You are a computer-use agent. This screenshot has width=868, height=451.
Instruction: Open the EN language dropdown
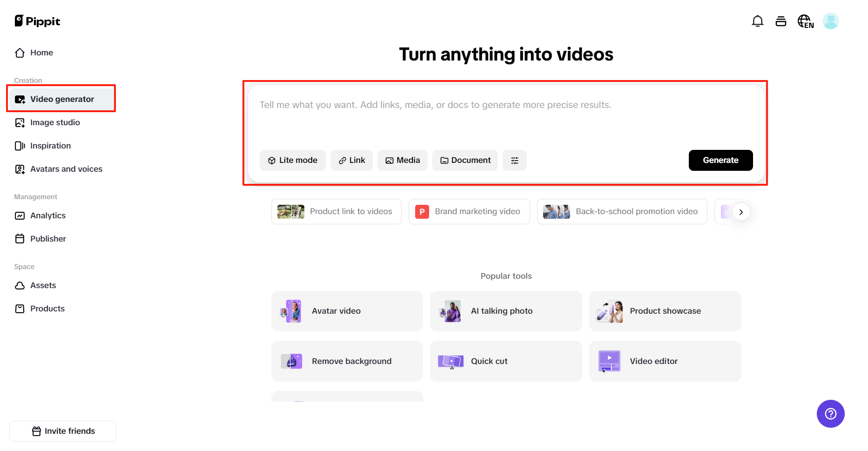point(806,21)
